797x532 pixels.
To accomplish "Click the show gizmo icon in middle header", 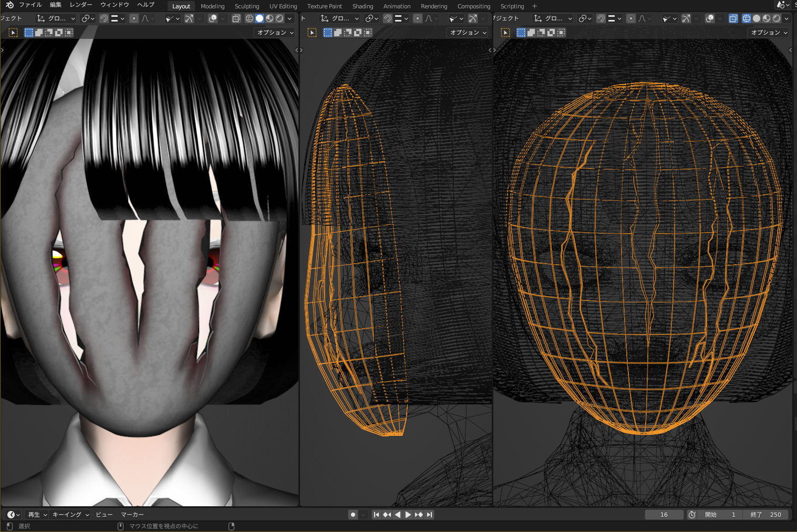I will (x=453, y=18).
